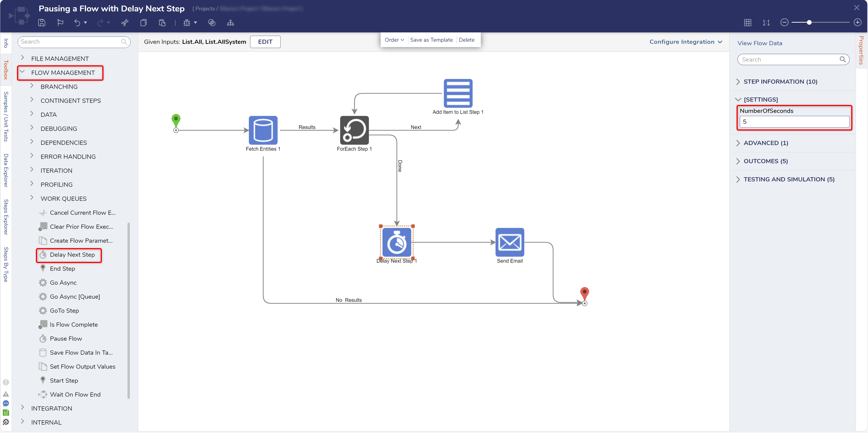Open the Properties side tab
The height and width of the screenshot is (433, 868).
coord(861,50)
